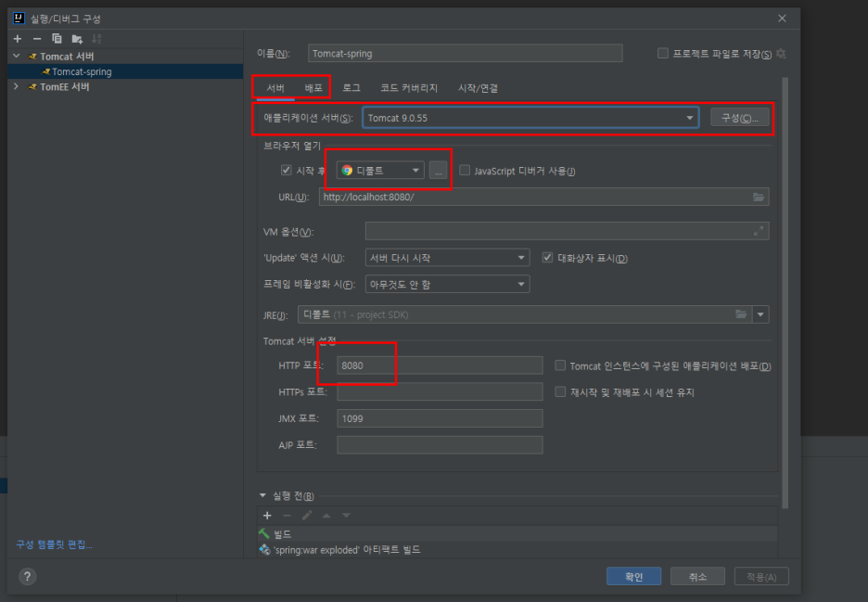The height and width of the screenshot is (602, 868).
Task: Switch to the Deployment tab
Action: pyautogui.click(x=313, y=88)
